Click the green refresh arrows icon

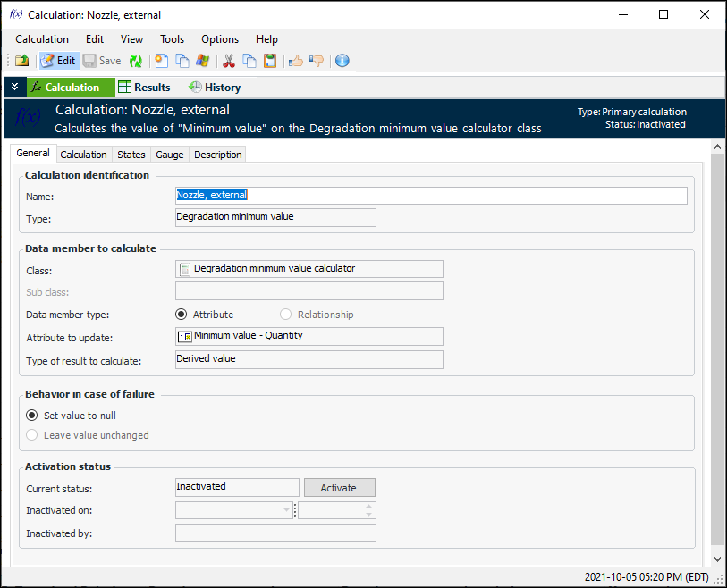click(136, 61)
